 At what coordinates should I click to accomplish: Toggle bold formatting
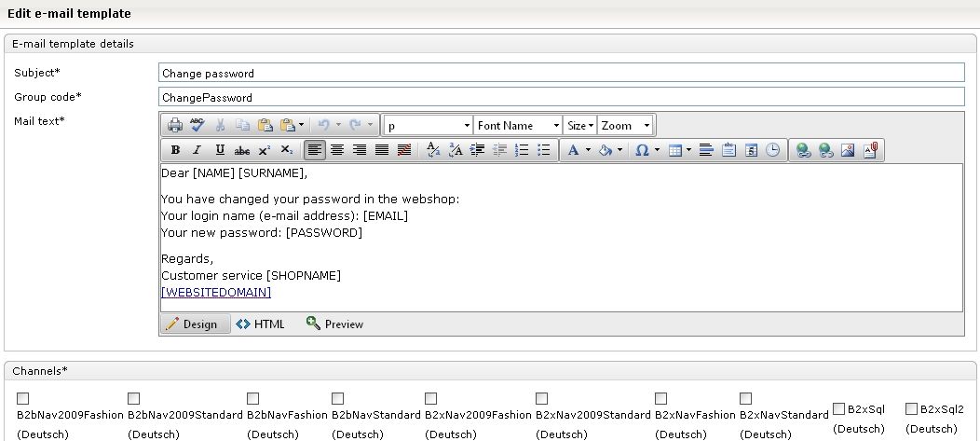pyautogui.click(x=175, y=150)
